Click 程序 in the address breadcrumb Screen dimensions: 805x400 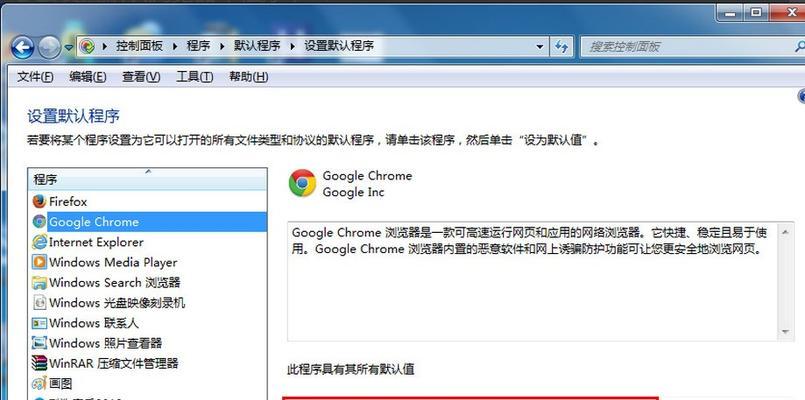click(x=198, y=46)
